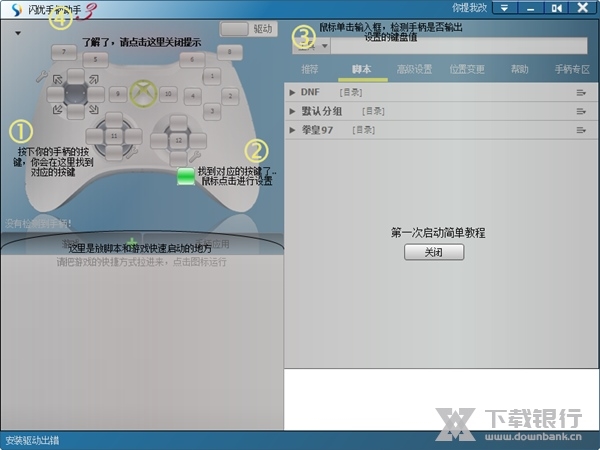The height and width of the screenshot is (450, 600).
Task: Open the 你提我改 feedback link
Action: pos(470,7)
